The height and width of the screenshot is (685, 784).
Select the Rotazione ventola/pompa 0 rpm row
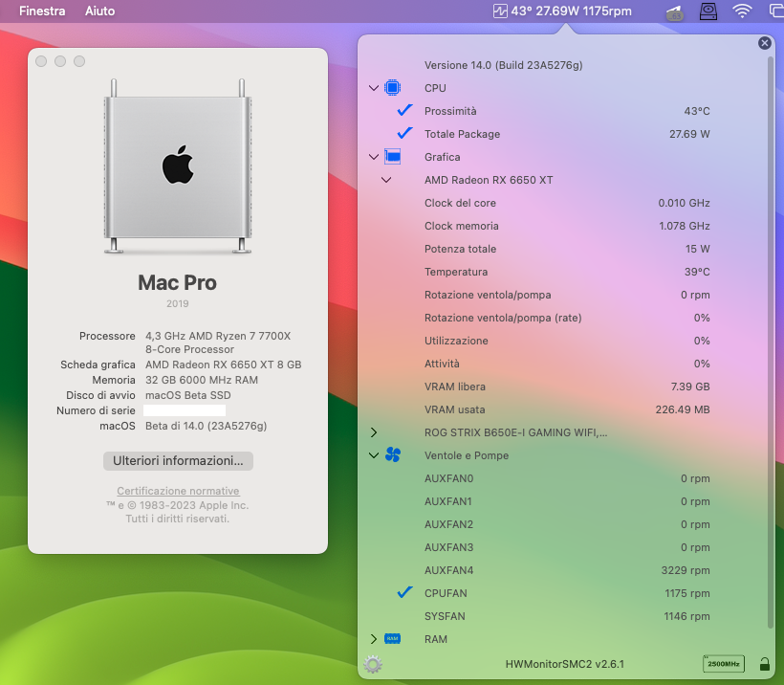click(x=567, y=295)
